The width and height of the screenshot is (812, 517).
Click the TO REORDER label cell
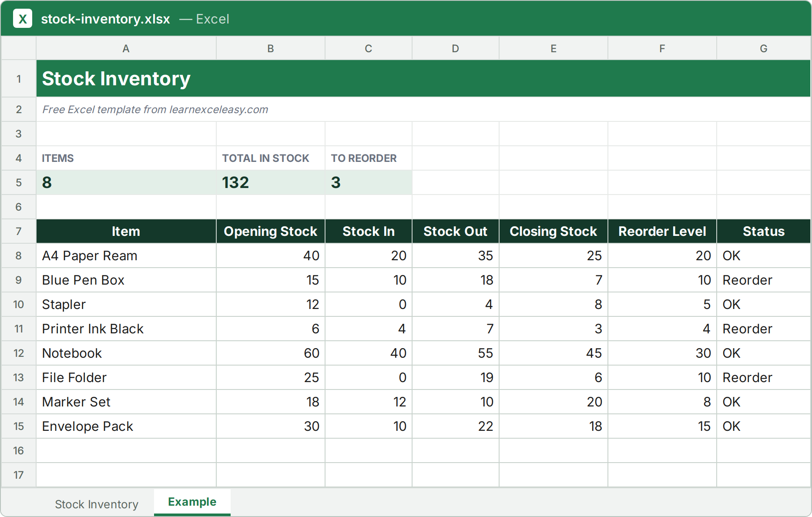[369, 158]
